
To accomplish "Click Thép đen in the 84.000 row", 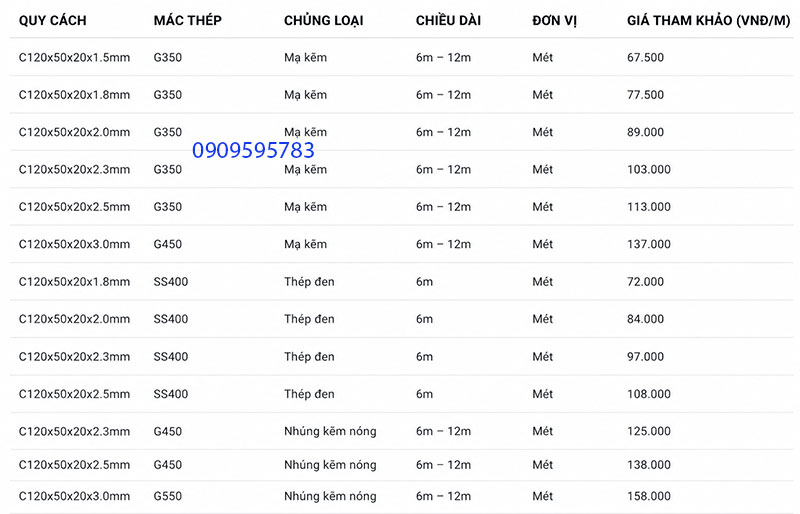I will tap(309, 319).
